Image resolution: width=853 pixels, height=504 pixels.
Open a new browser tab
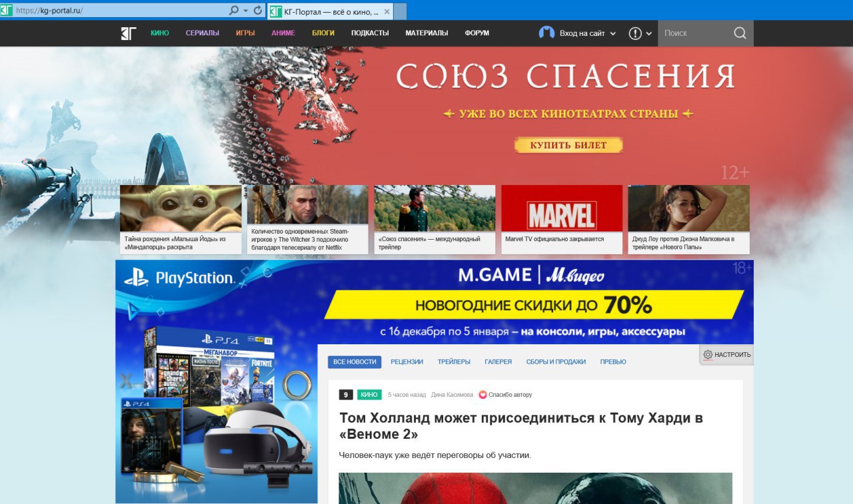(400, 11)
